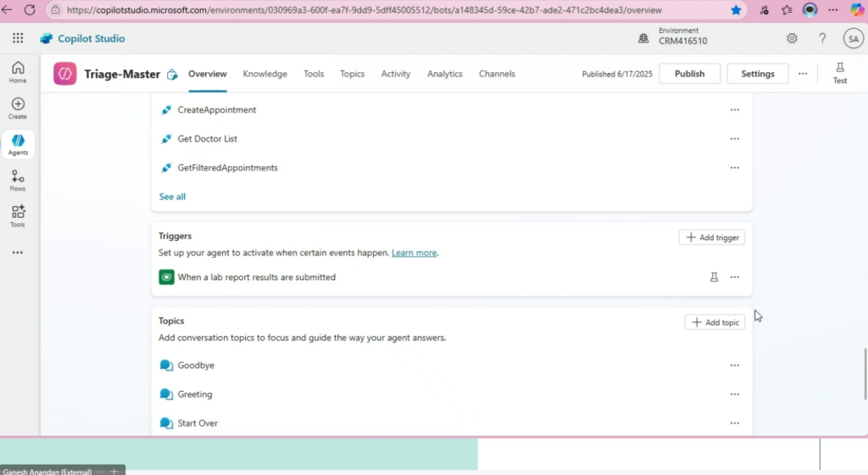
Task: Click the Publish button
Action: click(690, 74)
